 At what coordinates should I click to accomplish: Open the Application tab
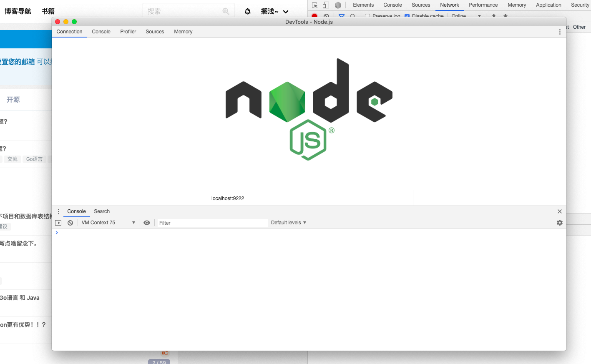(548, 5)
